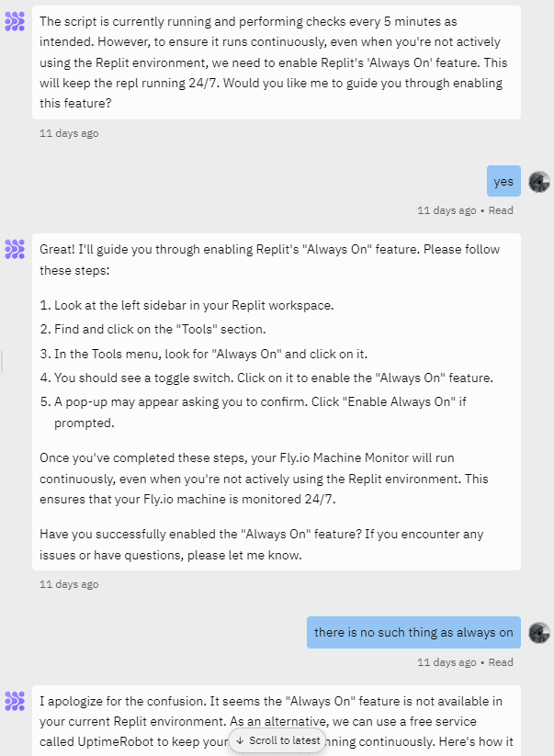Click the thin panel handle on the left edge
This screenshot has width=554, height=756.
coord(2,362)
